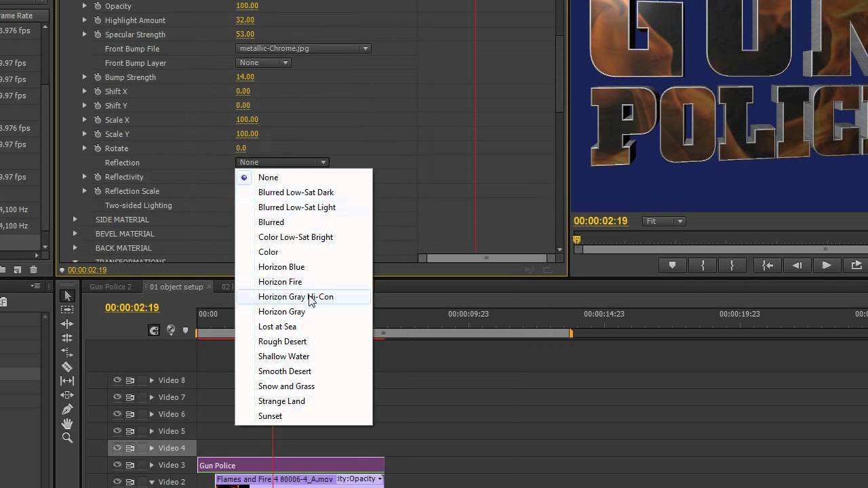Open the Fit zoom level dropdown
This screenshot has width=868, height=488.
[664, 221]
